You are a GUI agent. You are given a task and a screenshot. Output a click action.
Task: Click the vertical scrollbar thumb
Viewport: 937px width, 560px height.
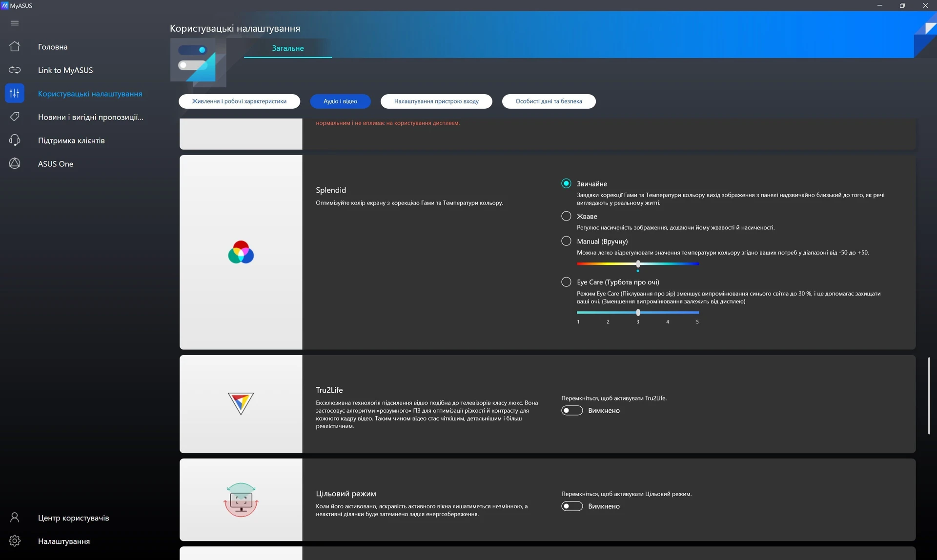coord(929,396)
